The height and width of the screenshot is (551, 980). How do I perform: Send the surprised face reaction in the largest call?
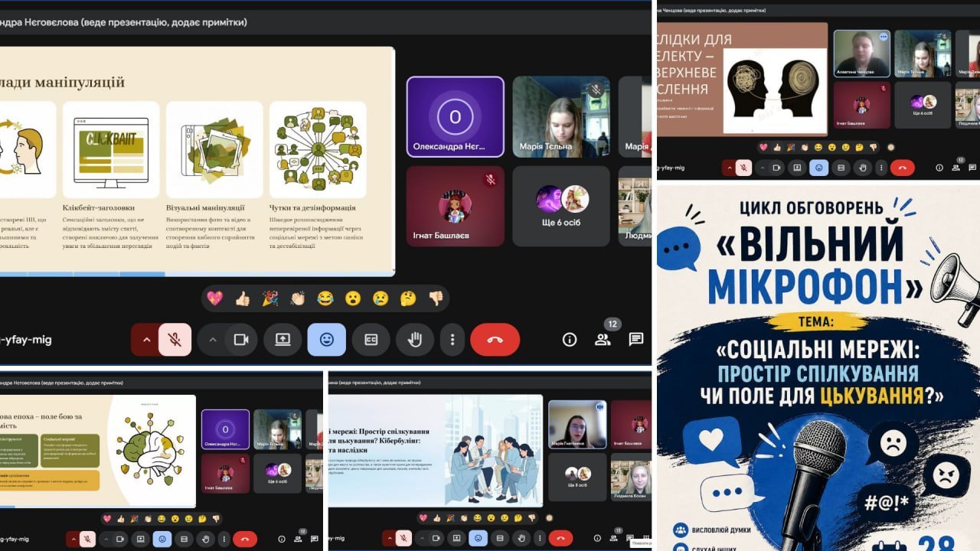tap(353, 298)
